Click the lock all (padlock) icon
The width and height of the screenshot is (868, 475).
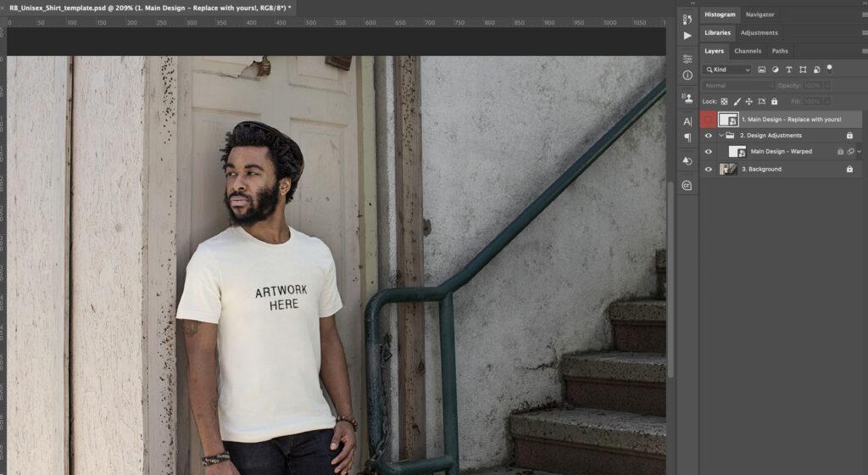point(774,102)
